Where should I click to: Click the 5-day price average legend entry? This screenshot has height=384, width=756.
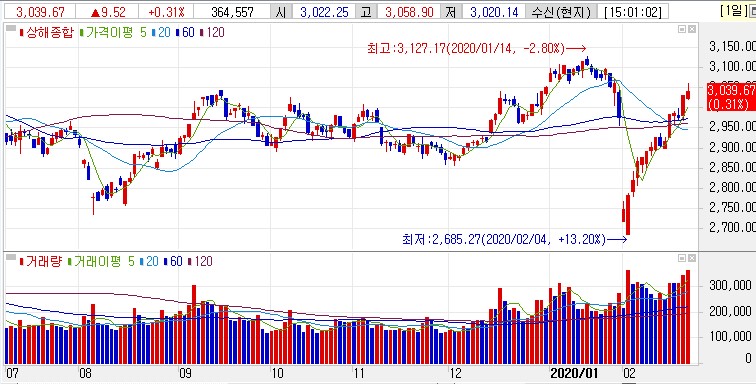coord(143,33)
